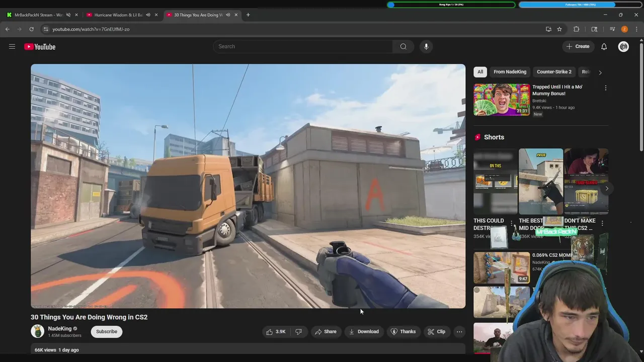Send Thanks to the creator

pos(404,332)
